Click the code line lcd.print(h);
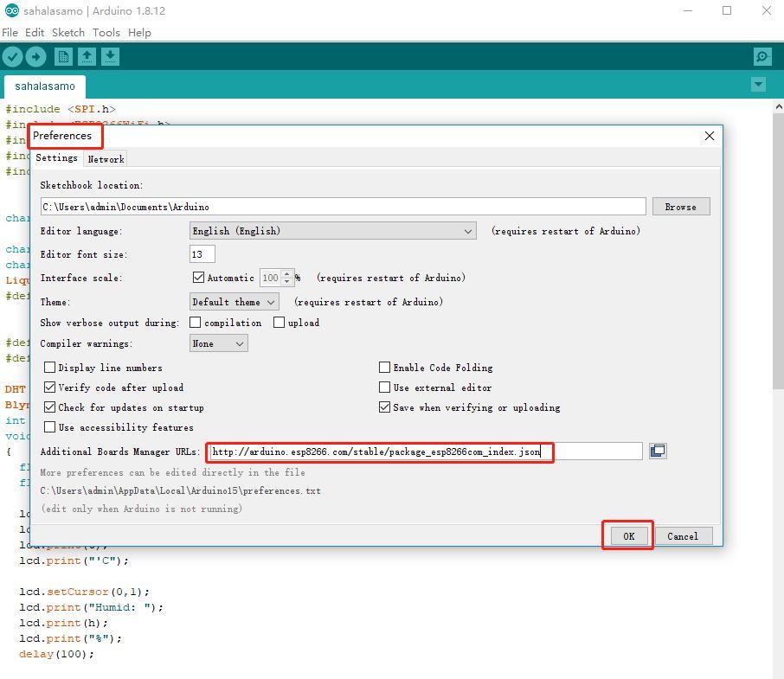This screenshot has width=784, height=679. pos(63,623)
